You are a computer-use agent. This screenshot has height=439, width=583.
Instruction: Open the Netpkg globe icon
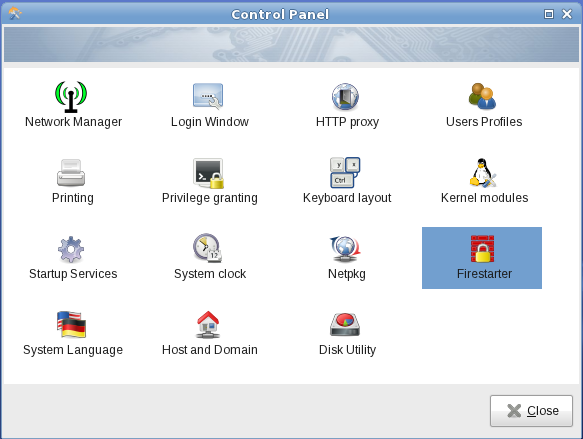pyautogui.click(x=345, y=249)
